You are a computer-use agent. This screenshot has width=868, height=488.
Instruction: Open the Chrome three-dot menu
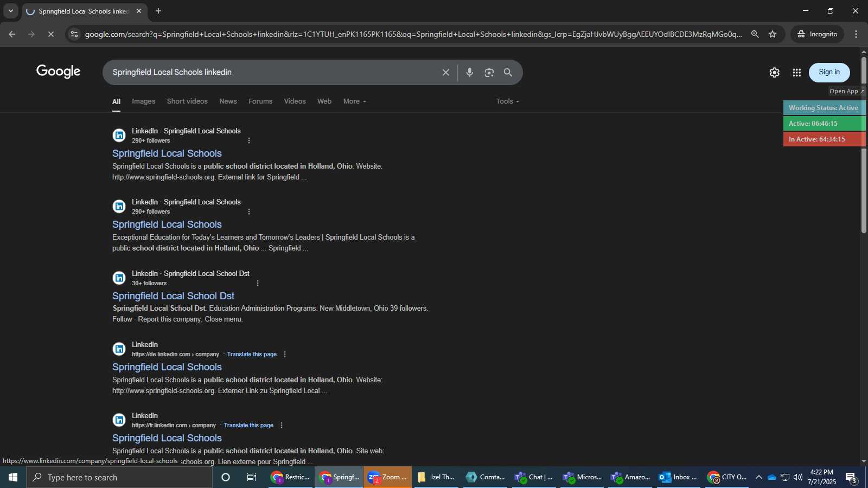(856, 34)
